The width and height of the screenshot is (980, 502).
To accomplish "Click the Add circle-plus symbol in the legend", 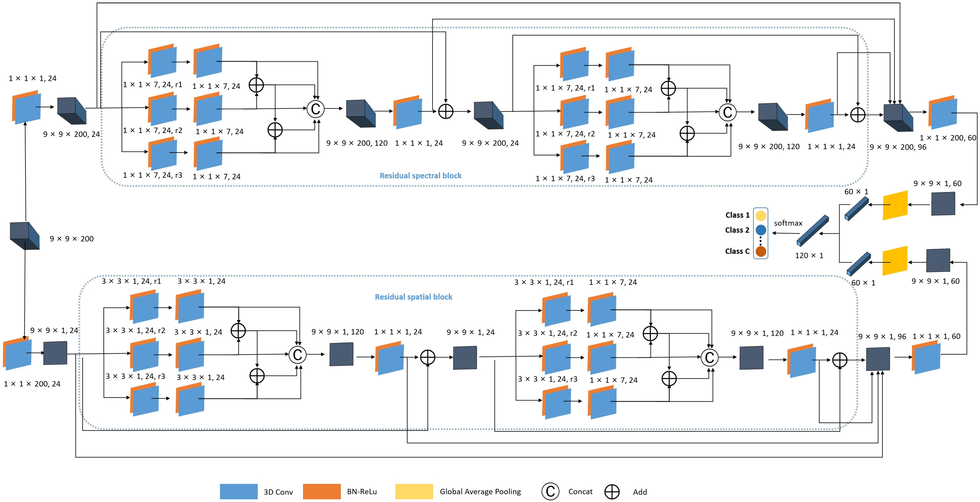I will [612, 492].
